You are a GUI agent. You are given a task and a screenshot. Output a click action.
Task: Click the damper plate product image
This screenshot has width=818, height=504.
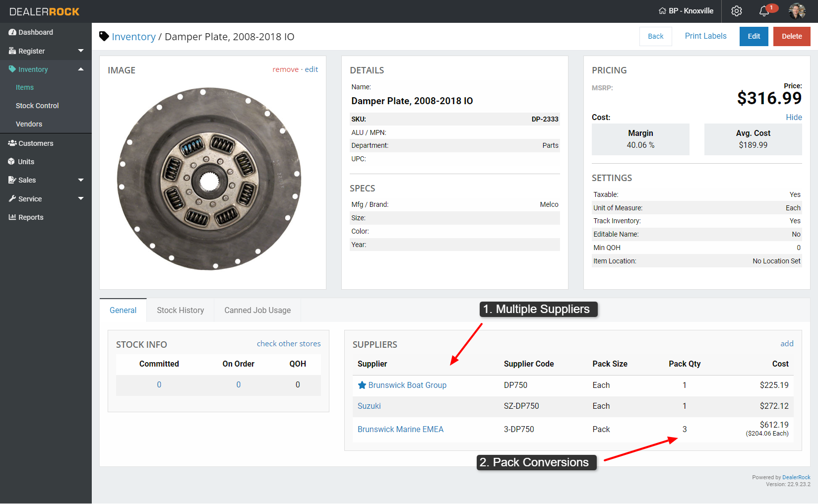[x=209, y=179]
